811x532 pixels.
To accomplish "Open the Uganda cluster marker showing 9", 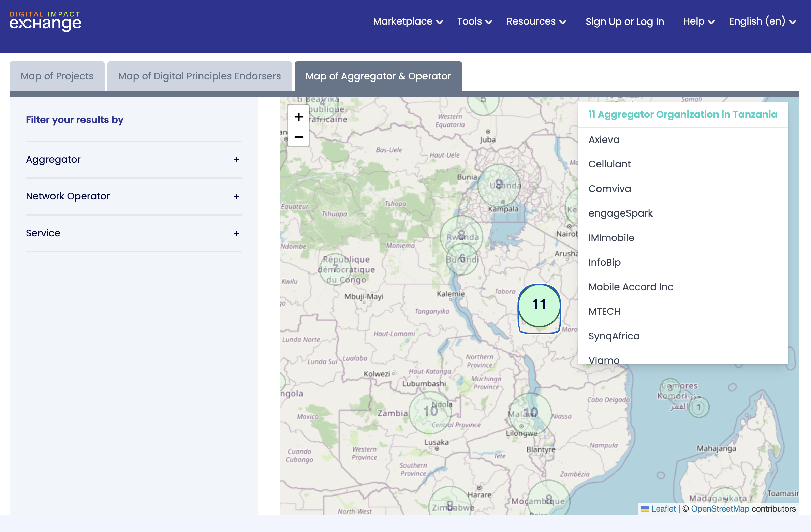I will coord(499,185).
